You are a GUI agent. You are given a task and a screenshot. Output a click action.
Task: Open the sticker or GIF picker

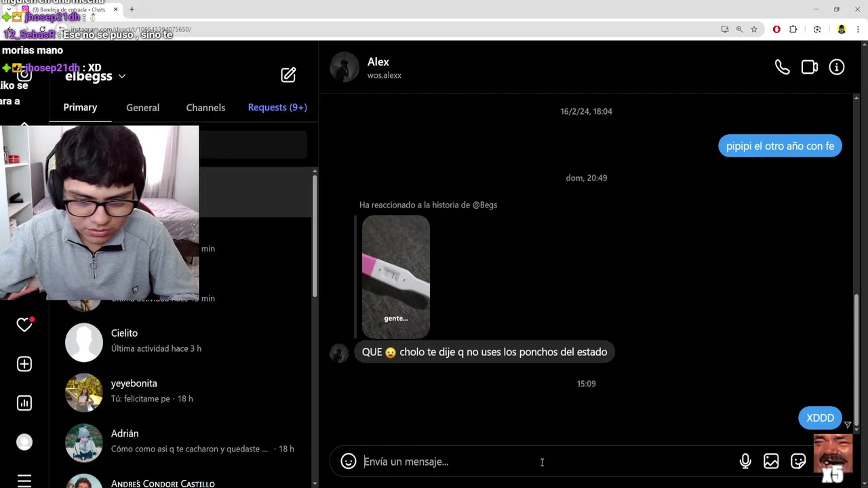click(798, 462)
